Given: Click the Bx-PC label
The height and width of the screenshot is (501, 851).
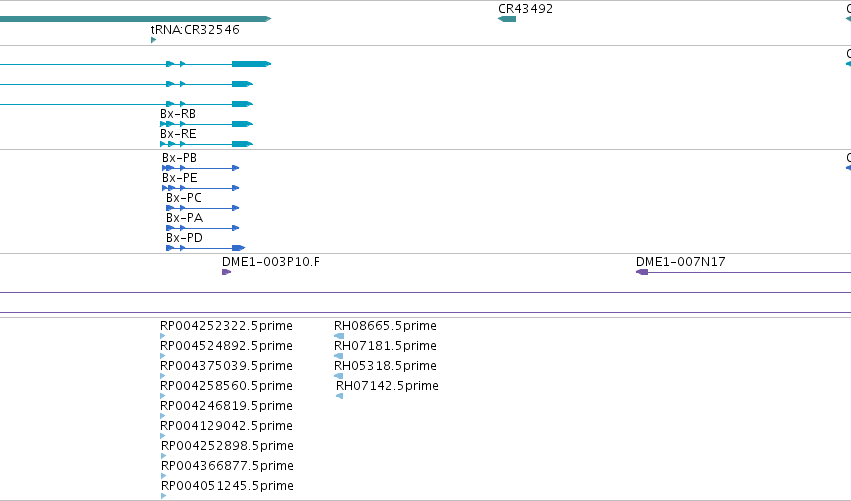Looking at the screenshot, I should (184, 198).
